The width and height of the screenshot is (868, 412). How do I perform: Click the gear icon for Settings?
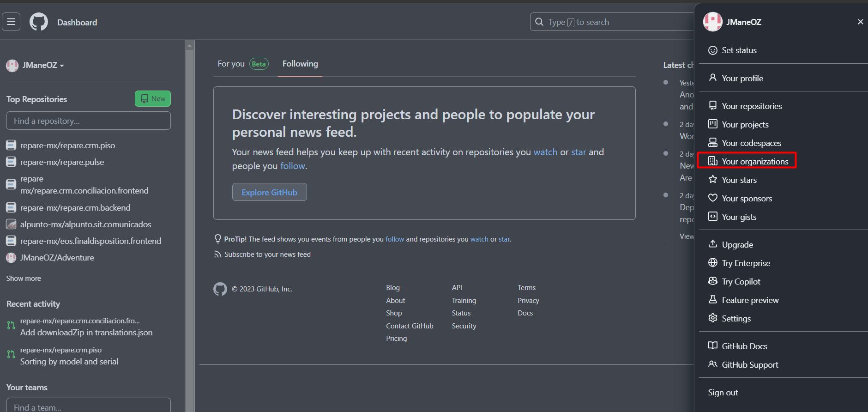click(x=713, y=318)
